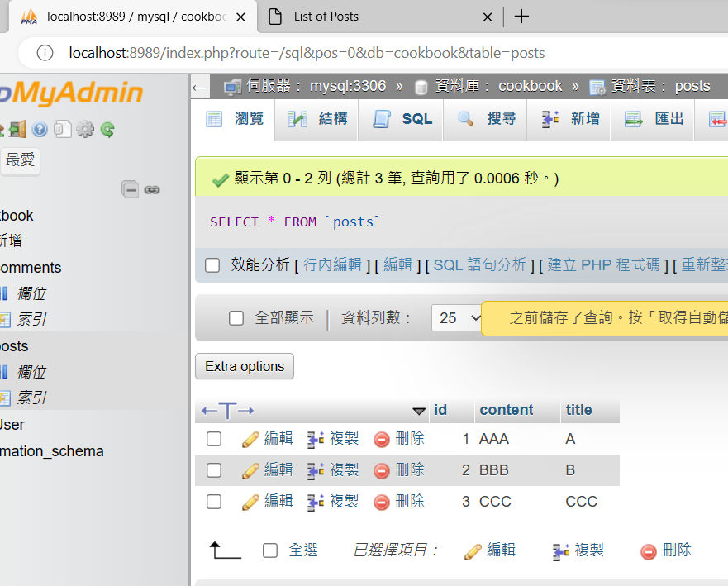Image resolution: width=728 pixels, height=586 pixels.
Task: Open the rows-per-page dropdown showing 25
Action: (458, 318)
